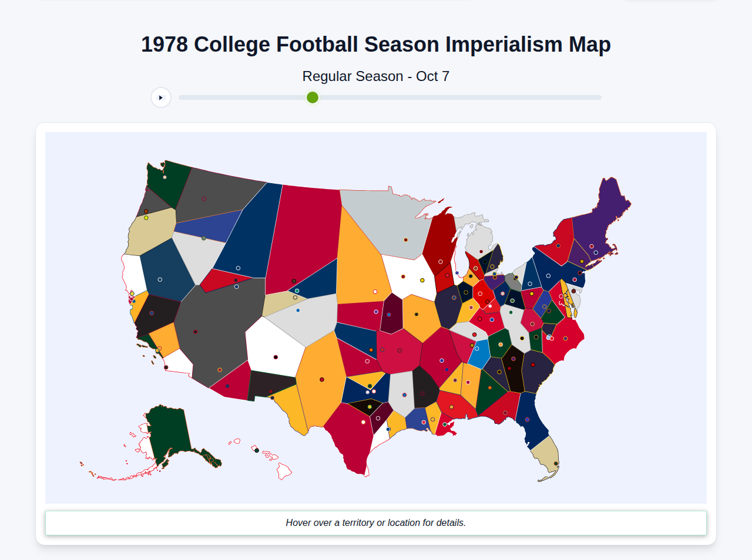Click the yellow team dot in Oregon
This screenshot has height=560, width=752.
146,218
